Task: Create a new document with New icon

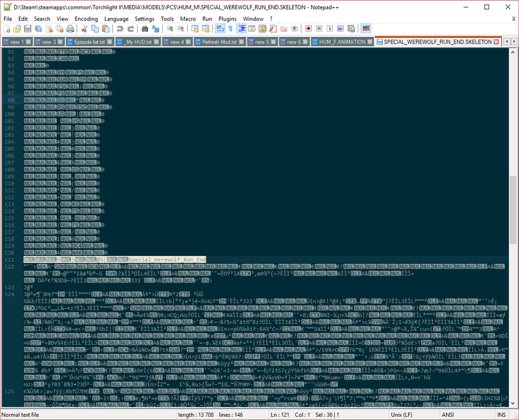Action: coord(7,29)
